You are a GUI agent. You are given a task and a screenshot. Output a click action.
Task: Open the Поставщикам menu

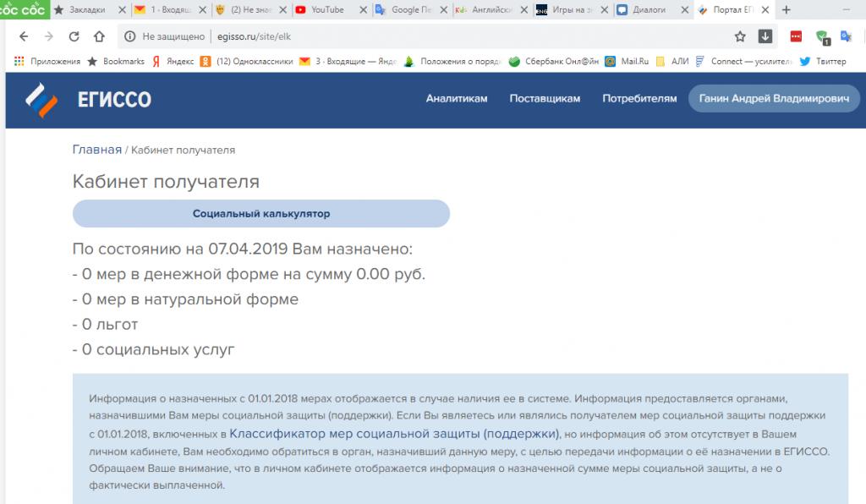click(545, 99)
